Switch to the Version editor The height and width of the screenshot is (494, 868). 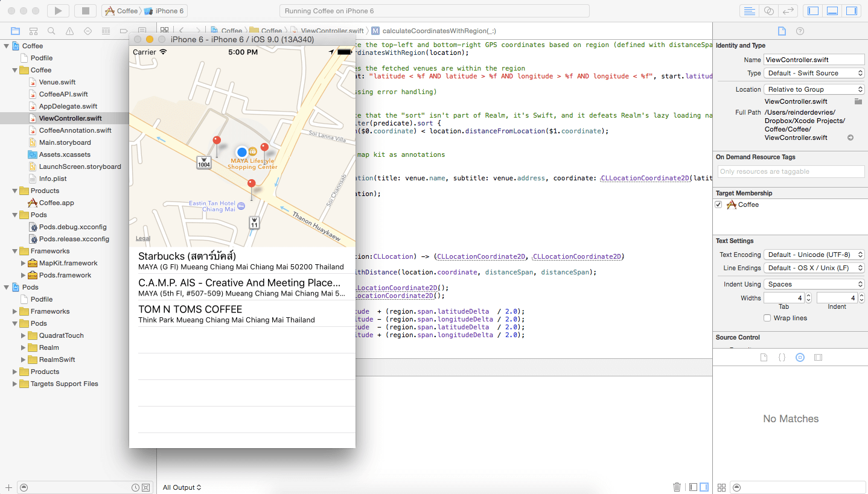[788, 11]
